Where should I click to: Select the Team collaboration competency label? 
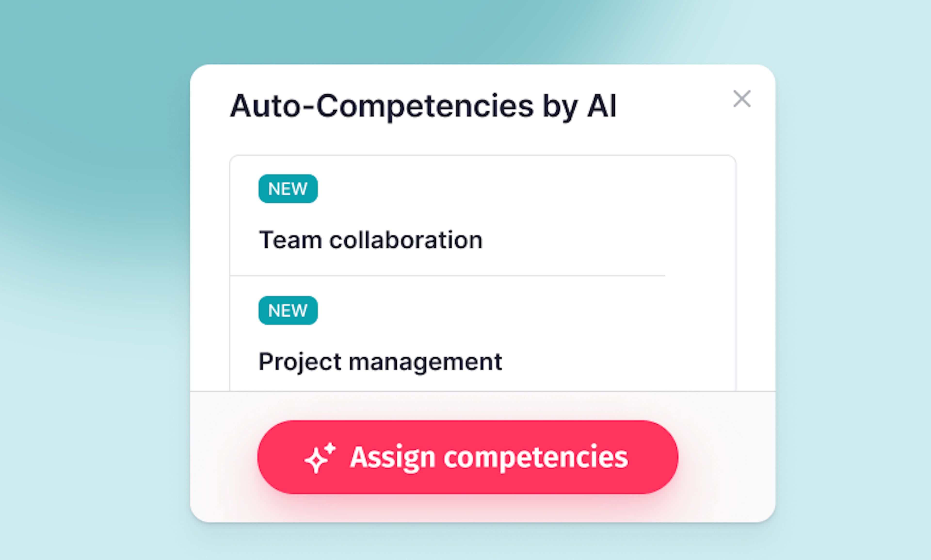click(x=370, y=240)
